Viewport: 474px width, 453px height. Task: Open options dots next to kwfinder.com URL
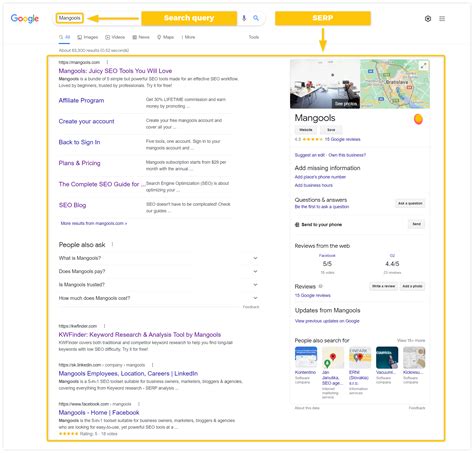[104, 326]
